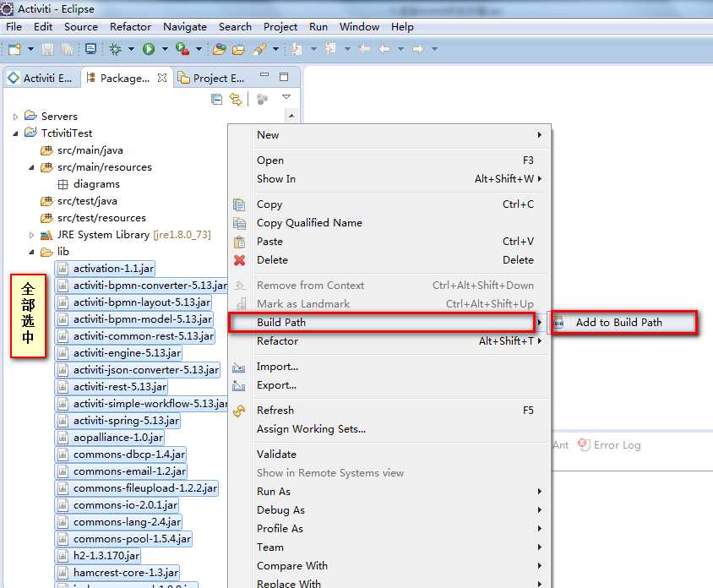
Task: Choose Assign Working Sets...
Action: [389, 429]
